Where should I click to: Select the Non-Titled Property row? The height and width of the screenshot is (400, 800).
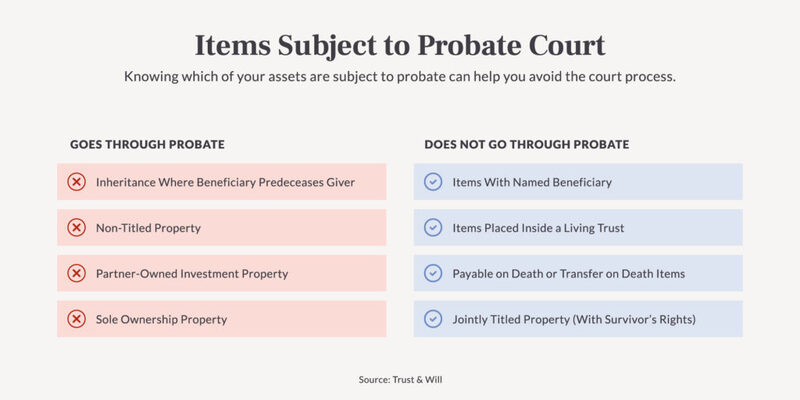click(222, 228)
